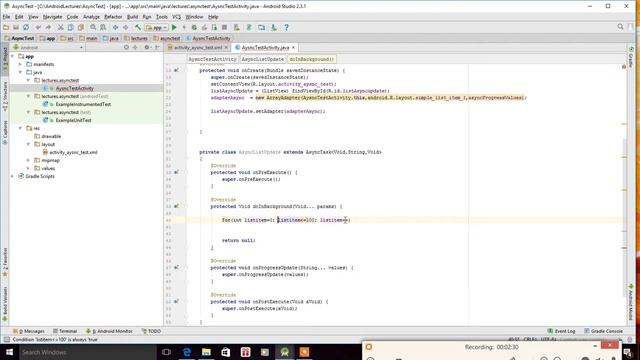The image size is (640, 360).
Task: Expand the values folder
Action: click(28, 168)
